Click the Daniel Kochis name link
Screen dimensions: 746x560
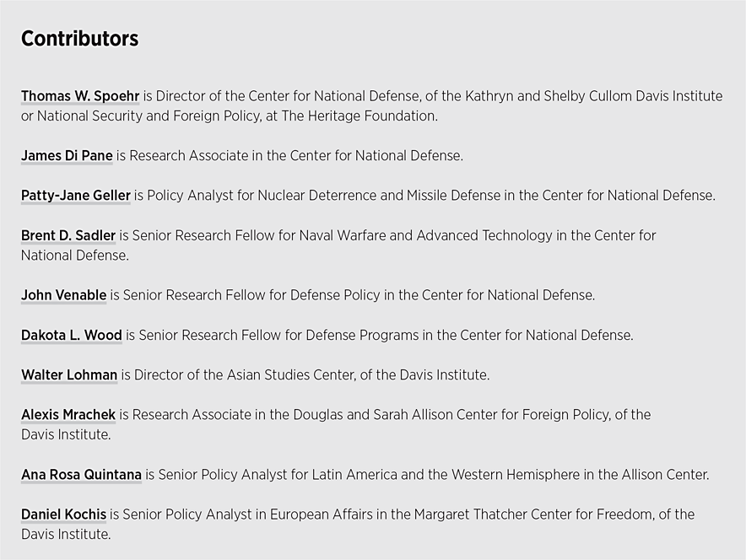(64, 514)
